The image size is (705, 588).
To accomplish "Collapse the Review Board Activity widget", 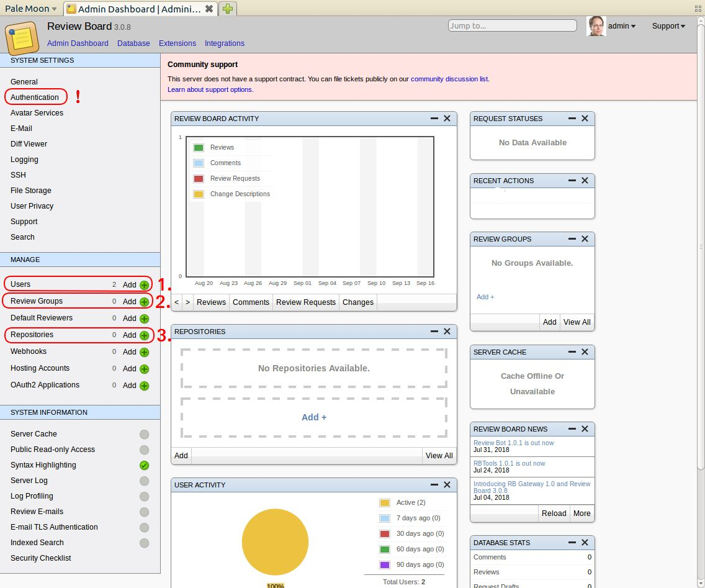I will click(434, 119).
